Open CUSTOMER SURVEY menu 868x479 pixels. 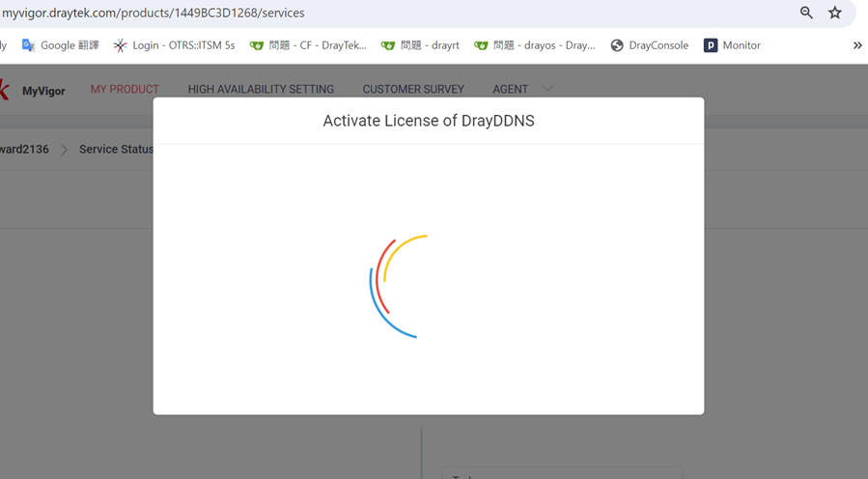(413, 89)
